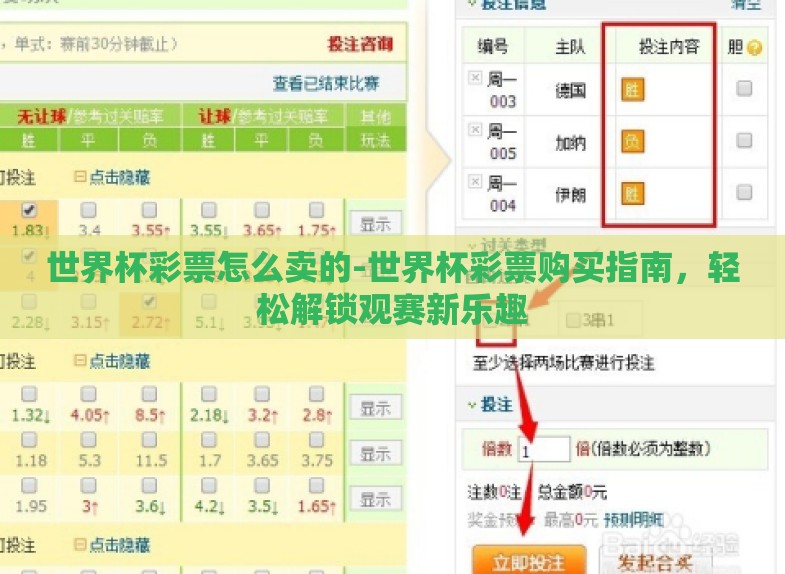This screenshot has height=574, width=785.
Task: Remove the 周一003 德国 selection
Action: [475, 78]
